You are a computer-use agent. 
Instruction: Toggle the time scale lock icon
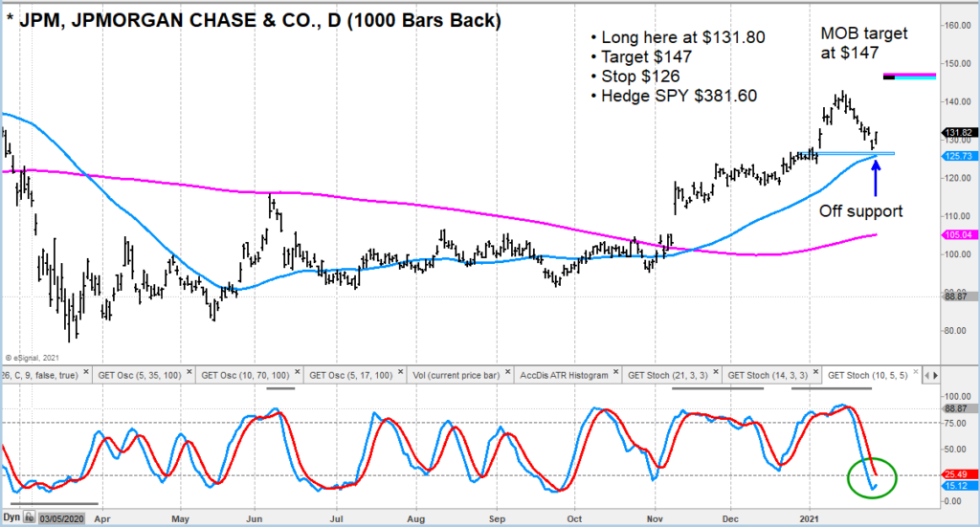[30, 517]
